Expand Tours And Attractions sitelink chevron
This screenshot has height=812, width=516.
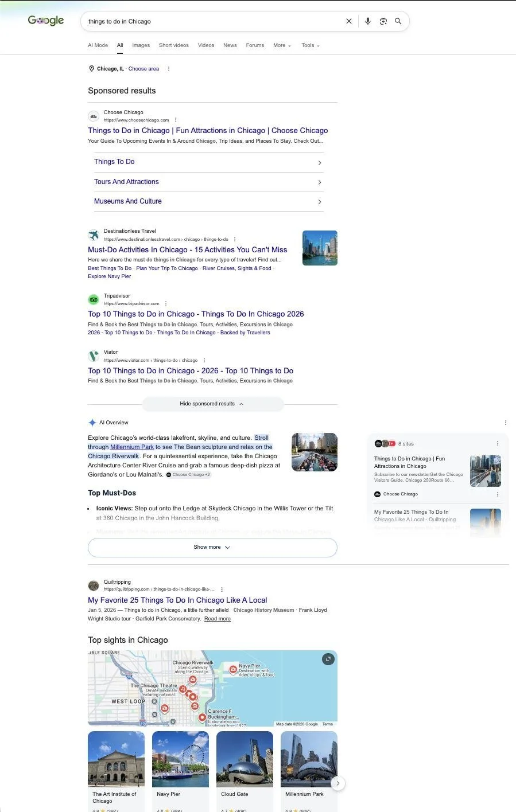[x=320, y=182]
